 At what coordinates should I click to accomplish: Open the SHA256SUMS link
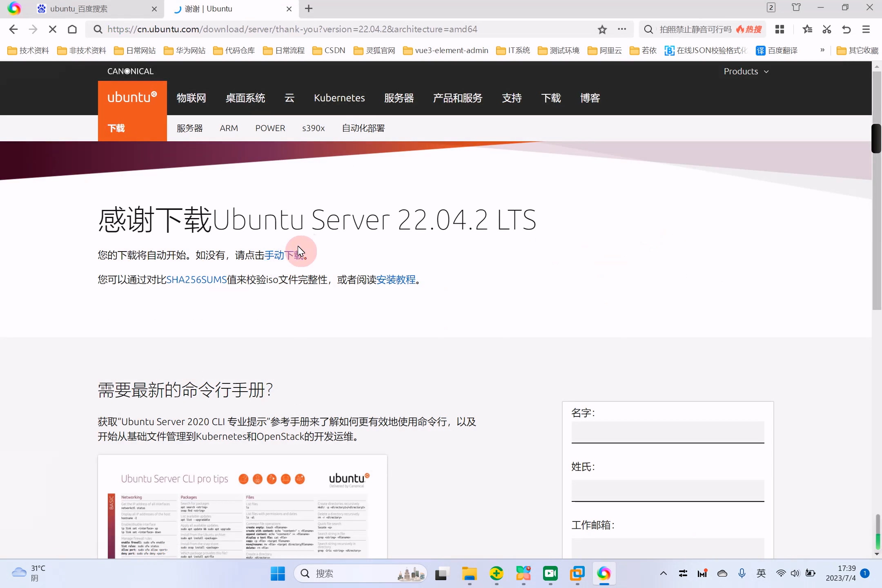[x=196, y=280]
